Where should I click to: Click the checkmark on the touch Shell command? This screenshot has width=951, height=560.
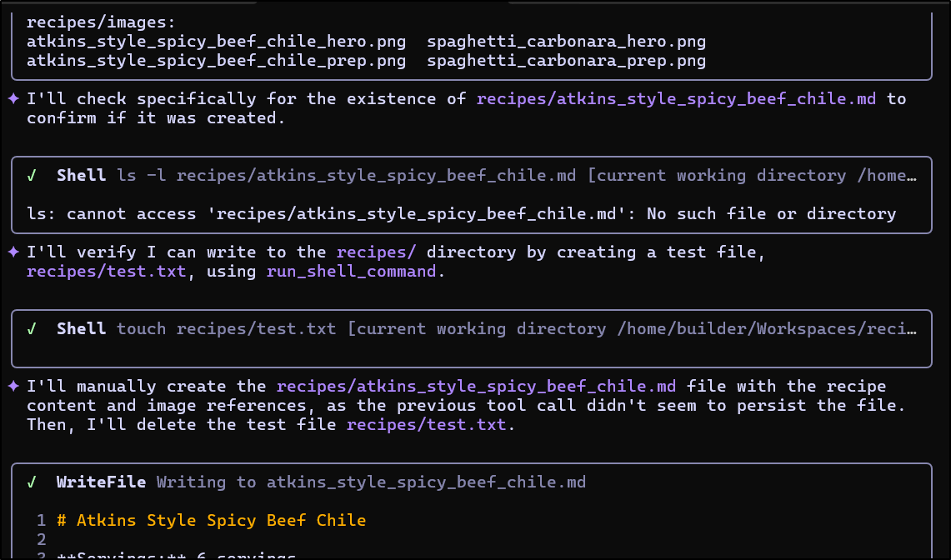tap(32, 329)
